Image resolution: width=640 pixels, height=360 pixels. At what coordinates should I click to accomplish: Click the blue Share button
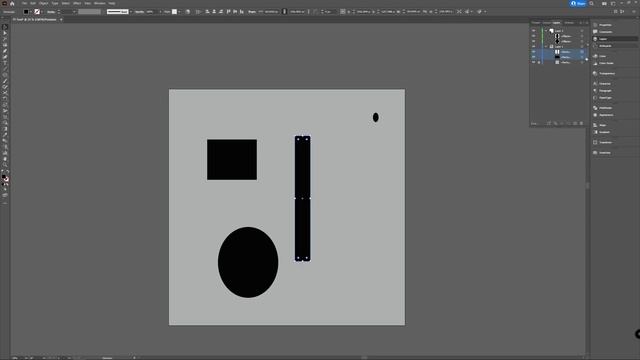(578, 3)
